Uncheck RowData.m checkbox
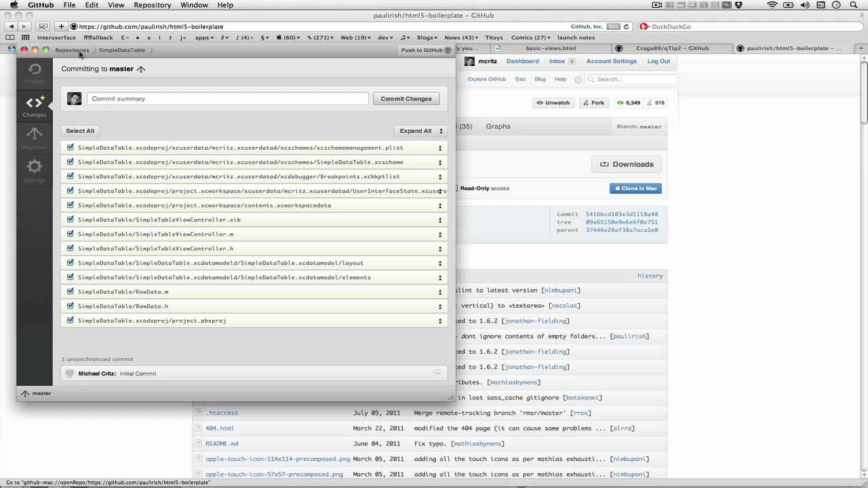This screenshot has width=868, height=488. pyautogui.click(x=71, y=291)
